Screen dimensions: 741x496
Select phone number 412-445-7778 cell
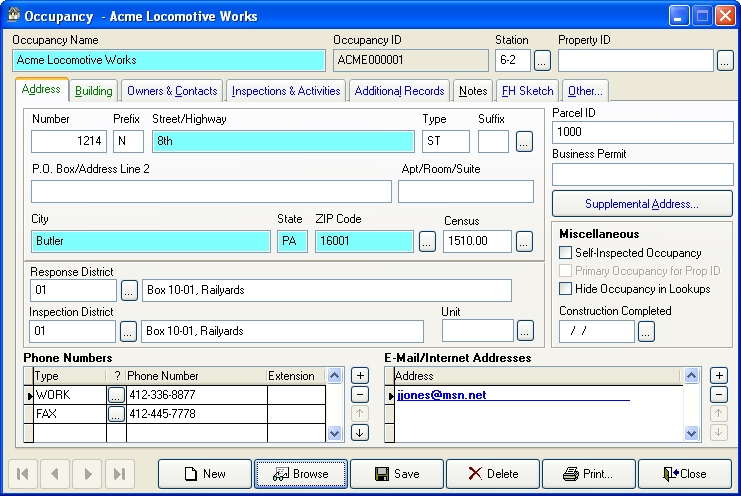pyautogui.click(x=197, y=414)
